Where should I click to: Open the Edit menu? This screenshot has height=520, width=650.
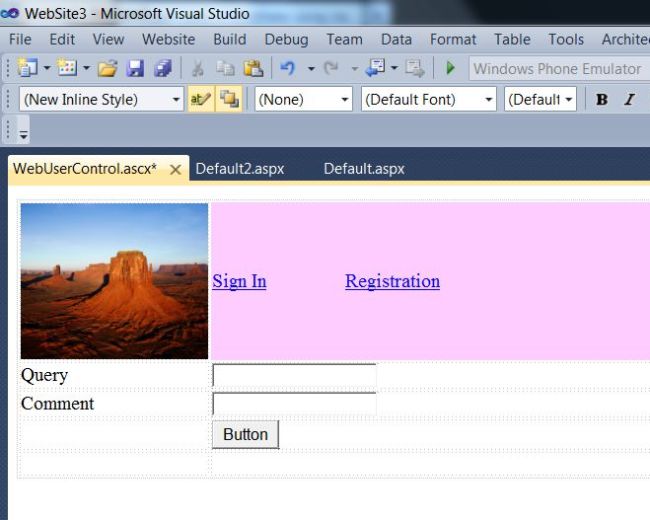62,39
